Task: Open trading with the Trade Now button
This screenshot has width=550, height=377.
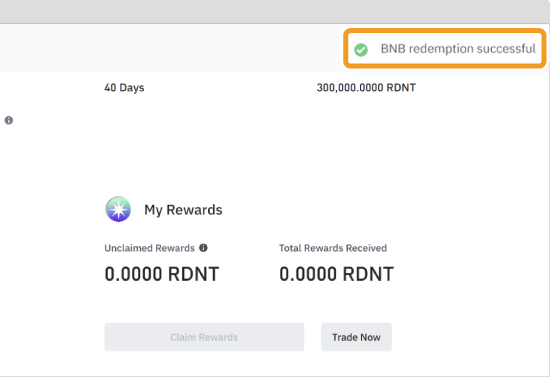Action: point(356,337)
